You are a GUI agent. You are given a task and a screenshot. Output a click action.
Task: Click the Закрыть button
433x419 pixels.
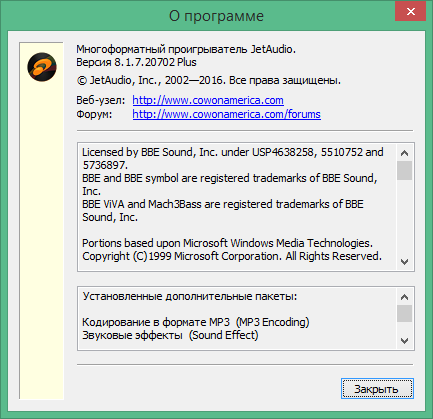[x=377, y=388]
